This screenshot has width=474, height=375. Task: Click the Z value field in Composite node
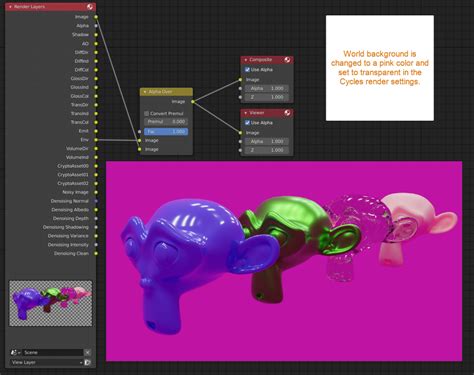click(267, 97)
